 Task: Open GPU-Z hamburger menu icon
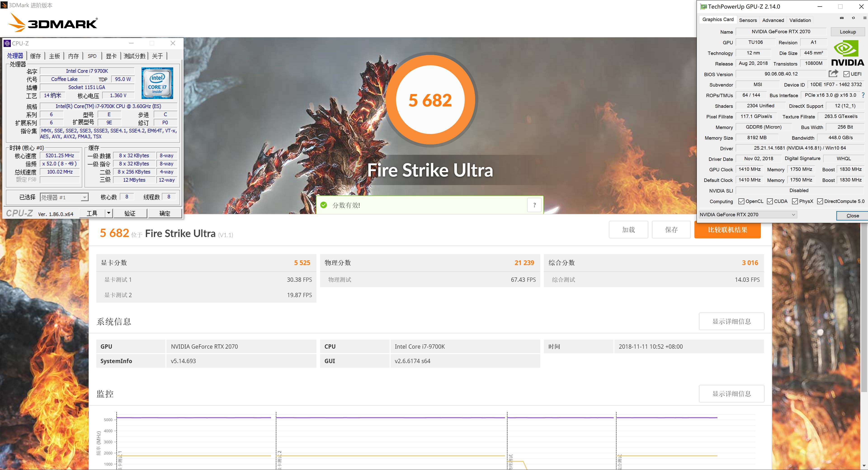(865, 18)
